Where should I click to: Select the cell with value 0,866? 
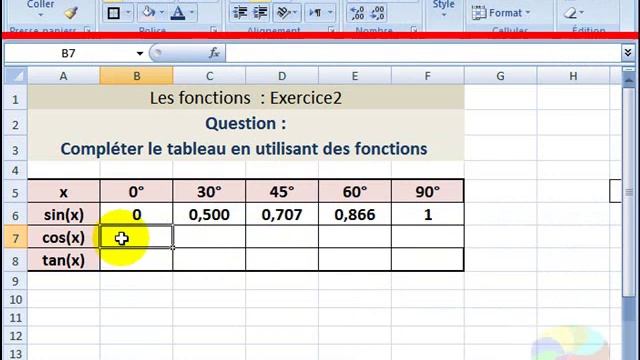coord(355,215)
